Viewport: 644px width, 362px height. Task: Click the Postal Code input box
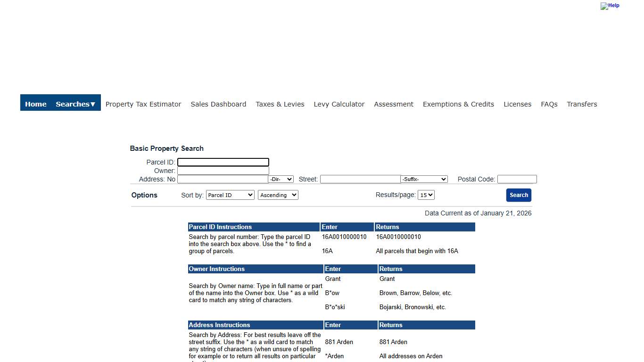517,179
